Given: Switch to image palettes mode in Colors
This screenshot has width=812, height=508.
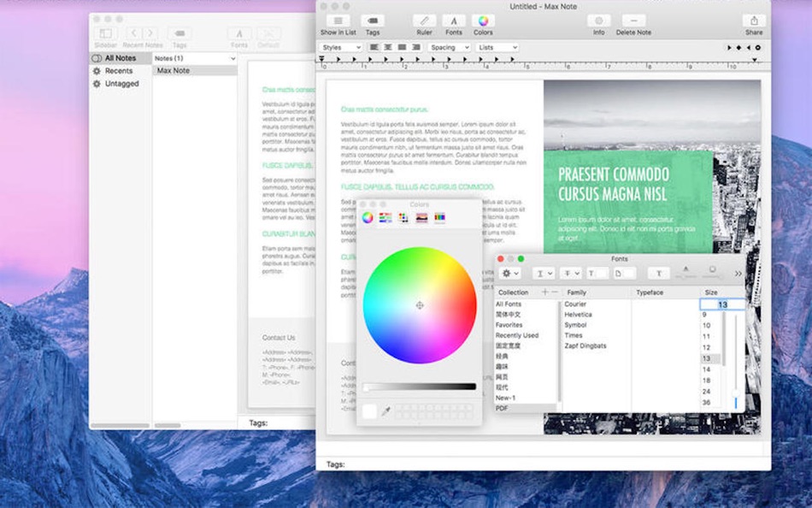Looking at the screenshot, I should 421,218.
